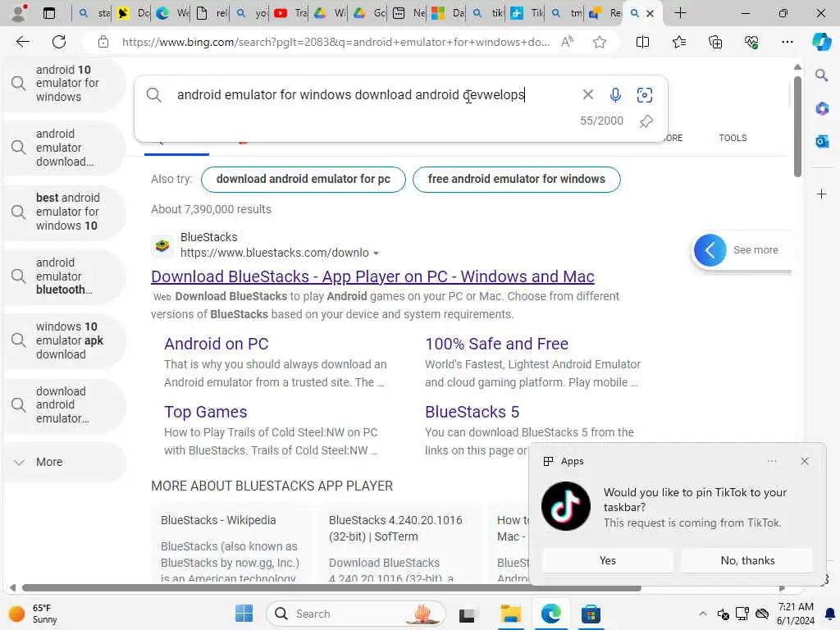Go back to the previous page
This screenshot has height=630, width=840.
tap(22, 42)
